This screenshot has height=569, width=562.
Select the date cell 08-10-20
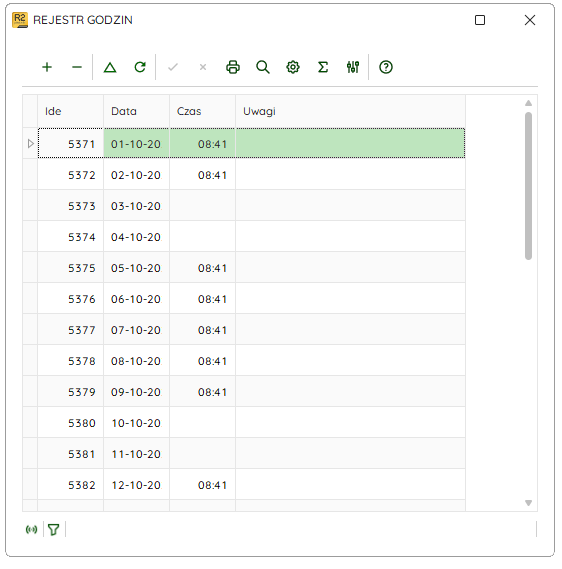coord(136,361)
